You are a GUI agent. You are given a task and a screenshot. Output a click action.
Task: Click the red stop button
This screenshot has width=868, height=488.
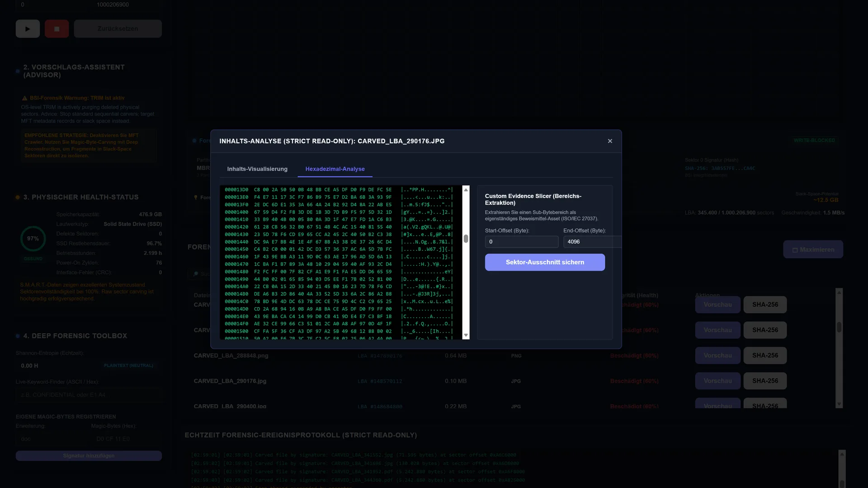click(57, 28)
